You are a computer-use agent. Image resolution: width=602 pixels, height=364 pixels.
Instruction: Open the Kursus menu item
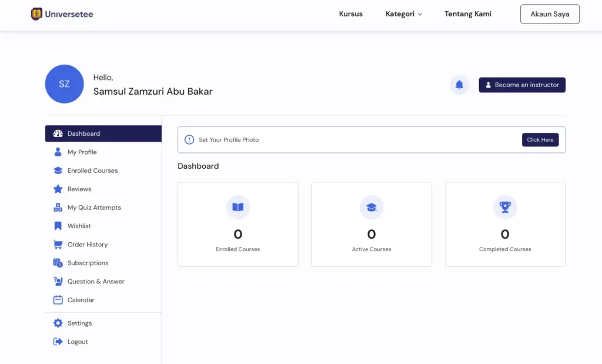pyautogui.click(x=350, y=14)
